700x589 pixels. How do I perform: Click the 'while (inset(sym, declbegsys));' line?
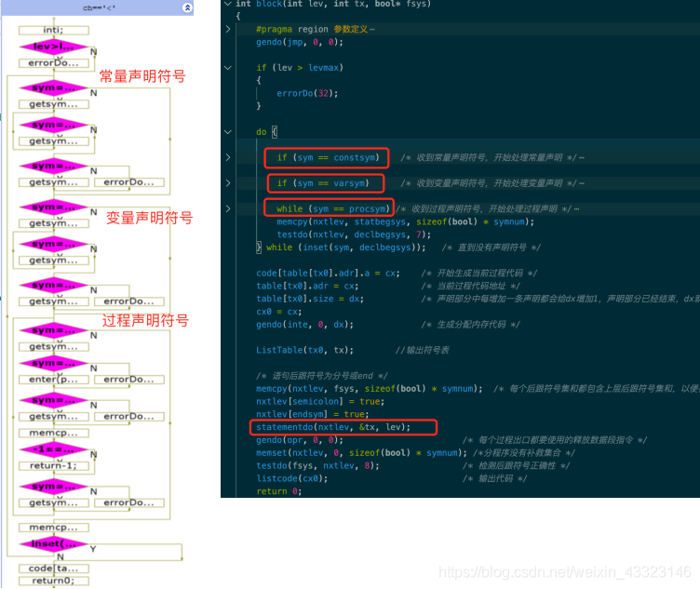pos(345,248)
